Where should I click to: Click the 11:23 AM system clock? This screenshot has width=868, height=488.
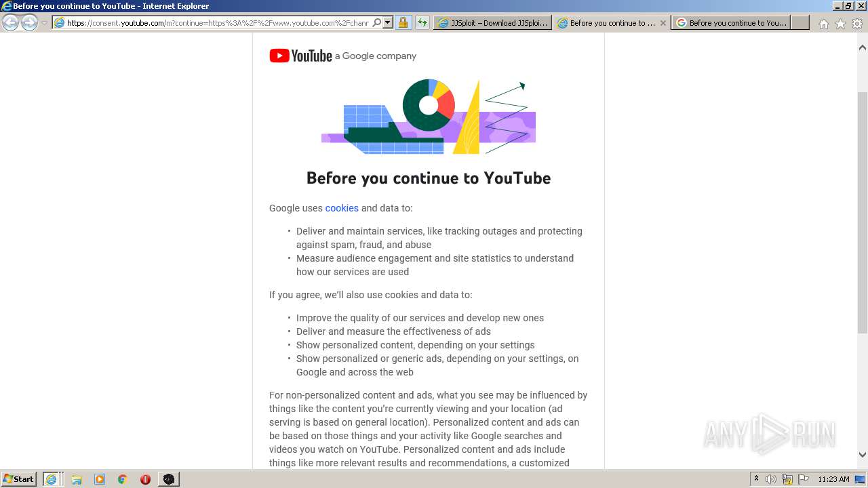tap(833, 479)
